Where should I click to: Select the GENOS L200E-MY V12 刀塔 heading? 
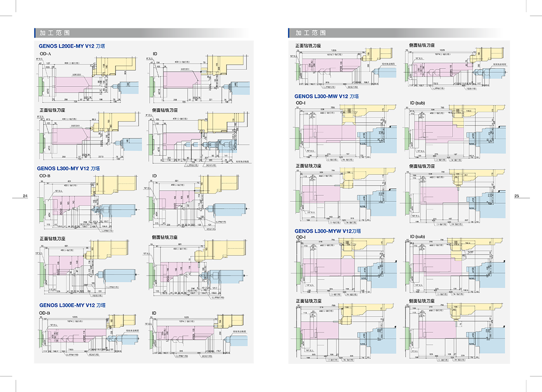pos(72,47)
